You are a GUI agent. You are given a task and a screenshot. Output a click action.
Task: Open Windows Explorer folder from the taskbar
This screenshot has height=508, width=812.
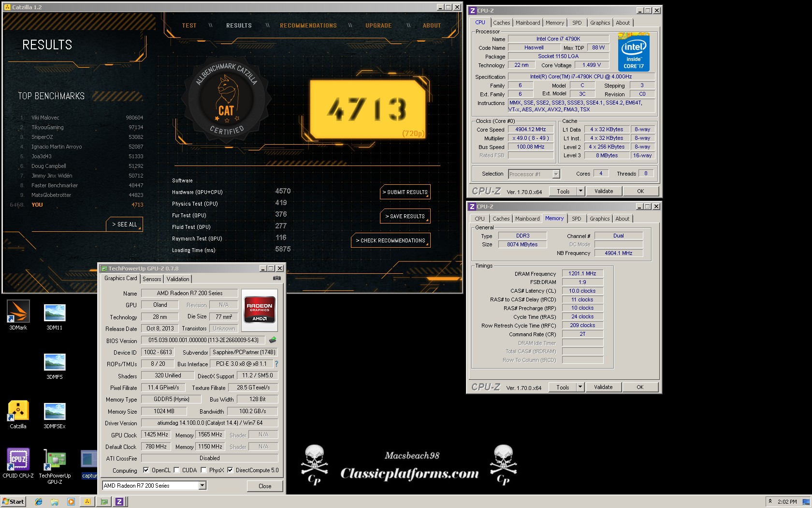pyautogui.click(x=55, y=502)
